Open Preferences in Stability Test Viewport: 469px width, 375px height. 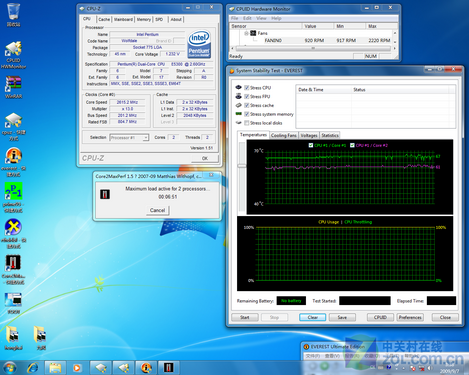410,317
